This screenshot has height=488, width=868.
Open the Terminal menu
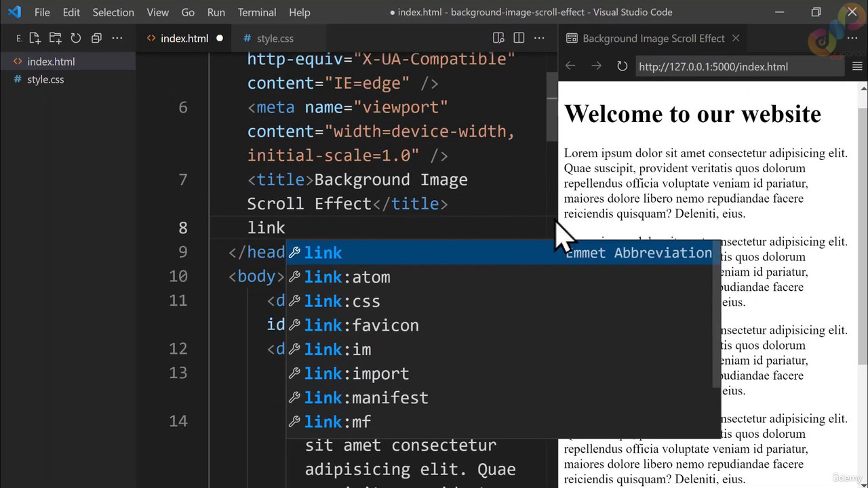[x=257, y=12]
